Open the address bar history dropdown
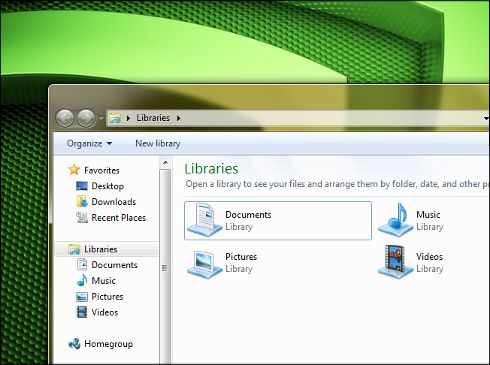Image resolution: width=490 pixels, height=365 pixels. click(486, 118)
